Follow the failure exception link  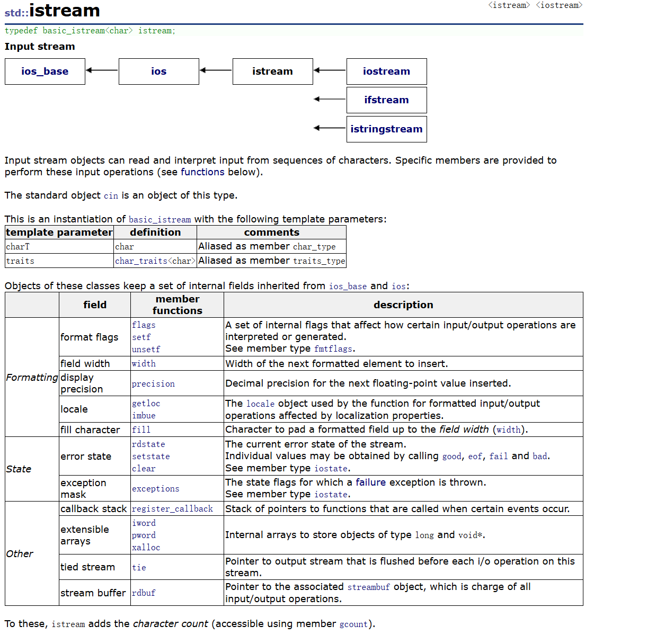point(371,482)
